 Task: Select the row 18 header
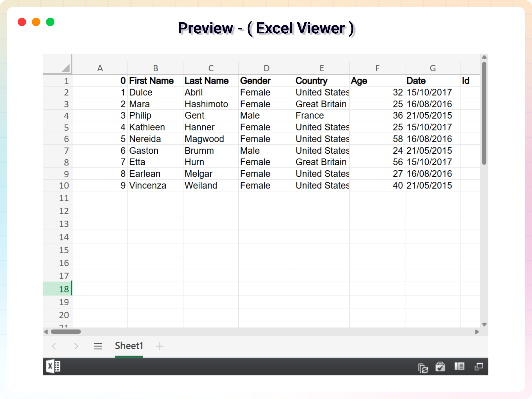pos(58,289)
